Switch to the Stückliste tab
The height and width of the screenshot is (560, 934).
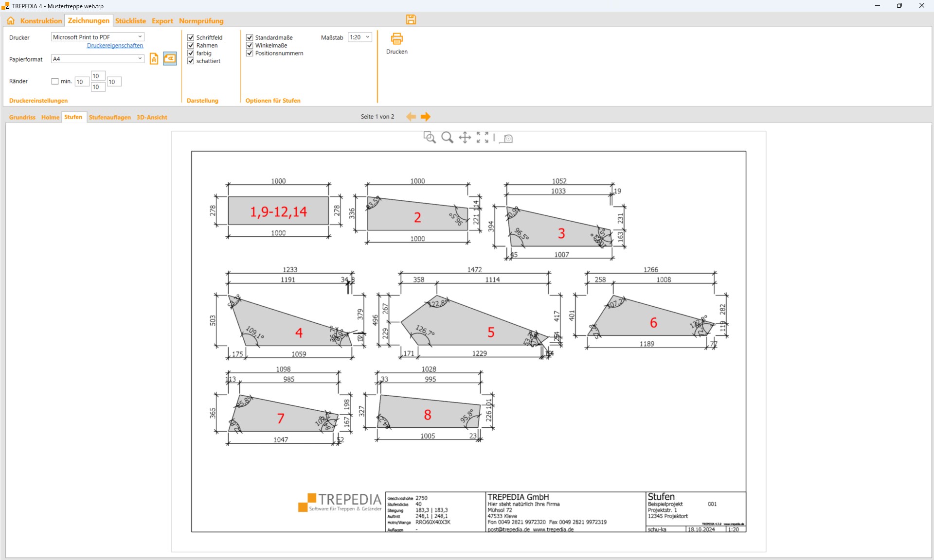tap(130, 21)
